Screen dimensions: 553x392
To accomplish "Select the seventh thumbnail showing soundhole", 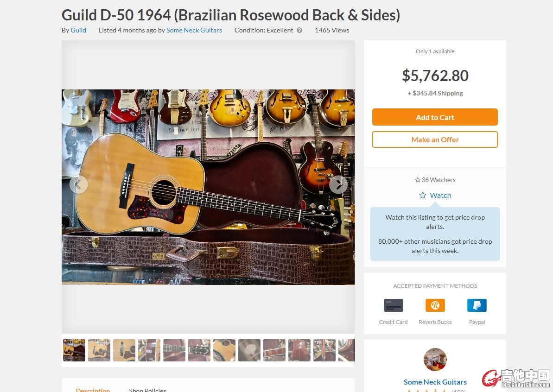I will tap(224, 350).
